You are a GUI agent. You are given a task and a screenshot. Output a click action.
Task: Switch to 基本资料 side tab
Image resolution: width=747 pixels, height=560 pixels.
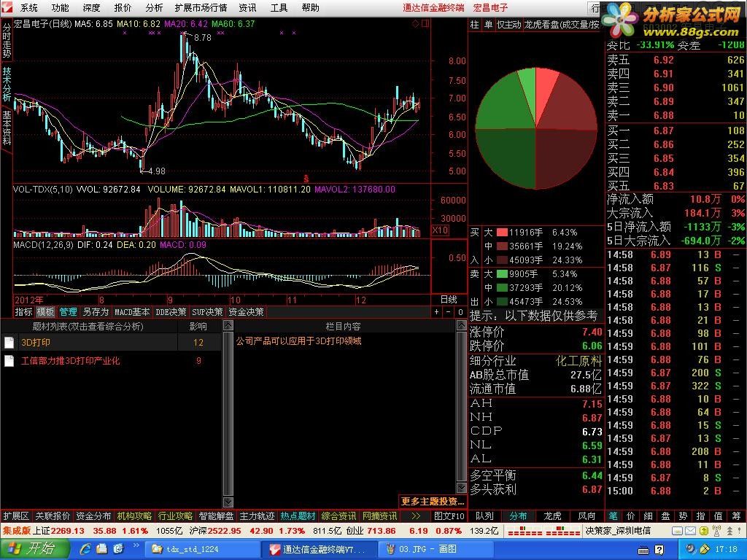(x=7, y=127)
